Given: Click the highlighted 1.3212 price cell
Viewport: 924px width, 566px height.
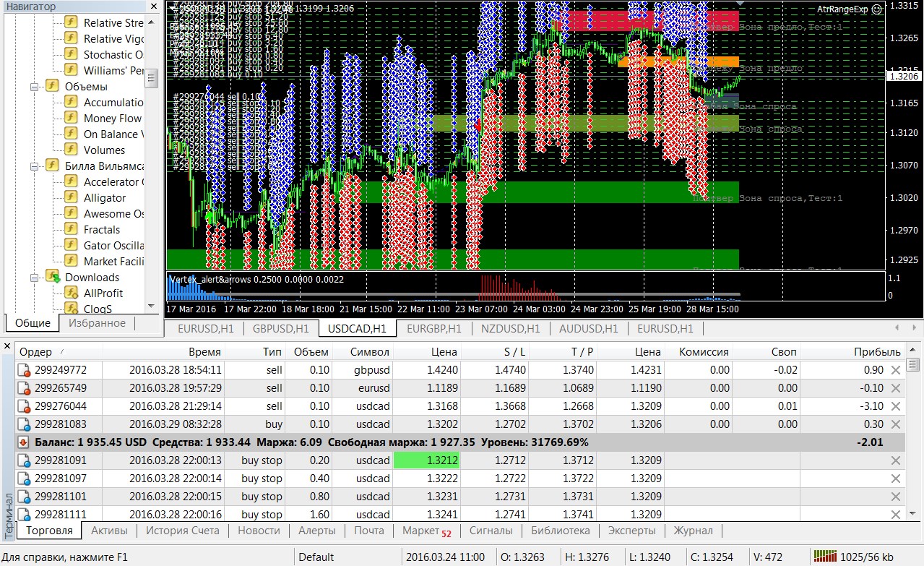Looking at the screenshot, I should click(x=426, y=460).
